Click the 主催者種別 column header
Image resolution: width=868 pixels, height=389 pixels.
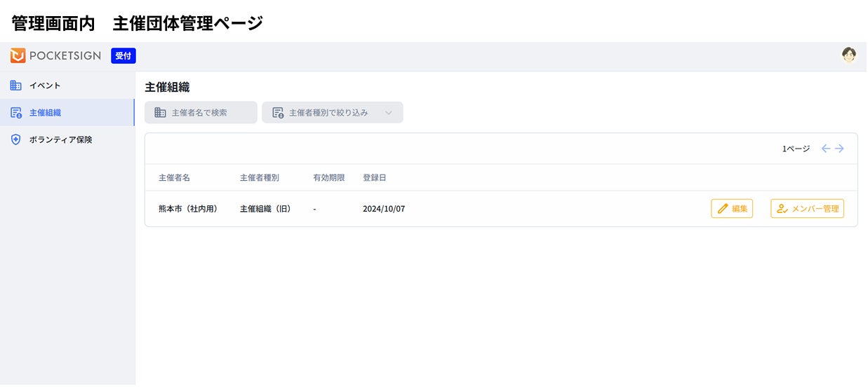click(260, 178)
